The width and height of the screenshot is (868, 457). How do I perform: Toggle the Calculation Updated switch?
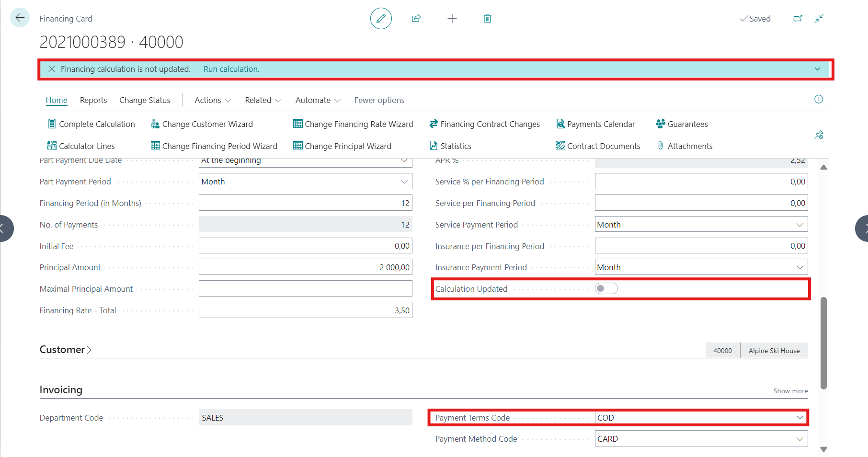click(606, 288)
